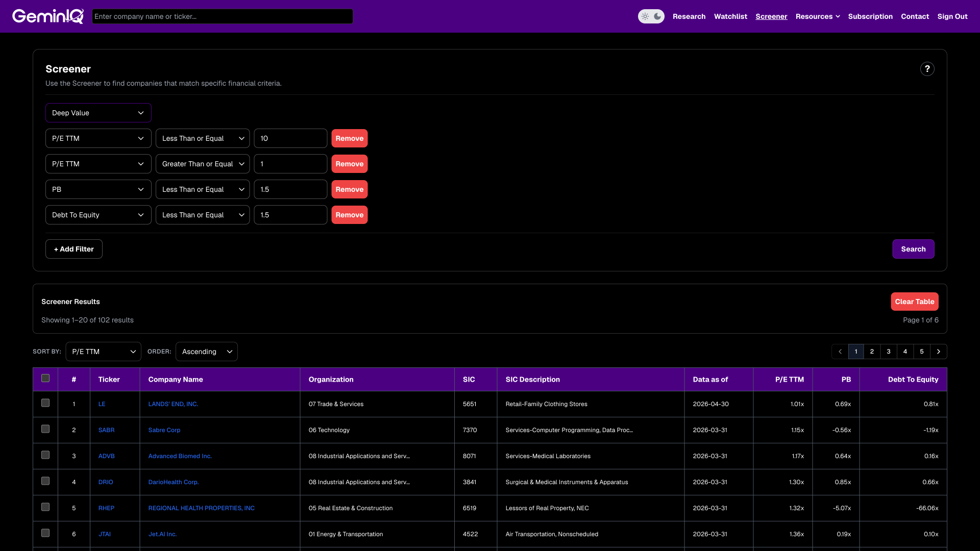Open the ADVB ticker link

coord(106,456)
